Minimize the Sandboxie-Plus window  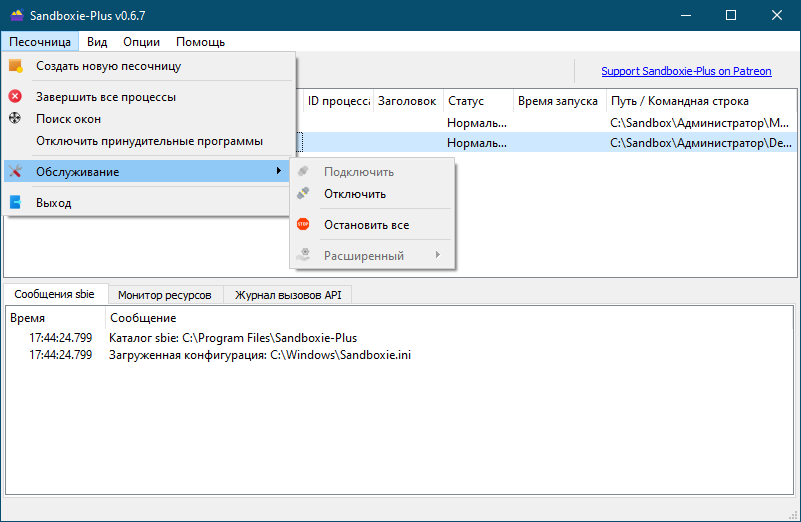686,15
